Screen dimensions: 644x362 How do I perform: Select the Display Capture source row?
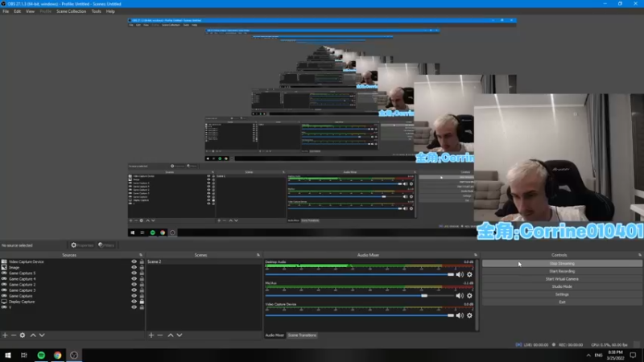point(72,302)
